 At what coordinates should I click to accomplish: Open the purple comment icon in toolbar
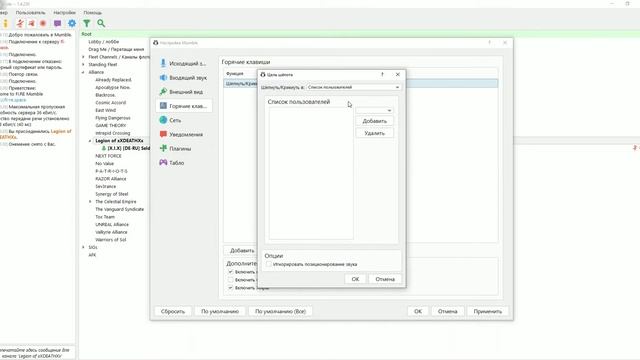58,23
